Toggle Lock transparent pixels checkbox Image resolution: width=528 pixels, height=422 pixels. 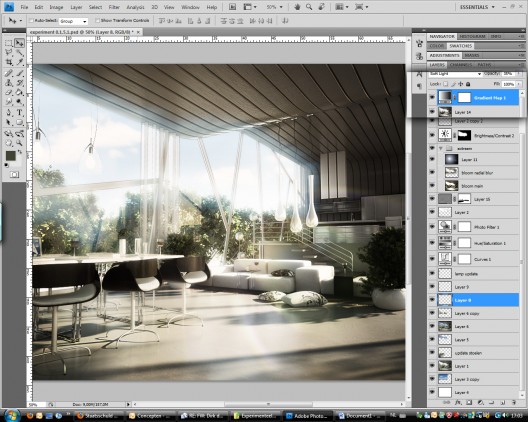pyautogui.click(x=446, y=84)
